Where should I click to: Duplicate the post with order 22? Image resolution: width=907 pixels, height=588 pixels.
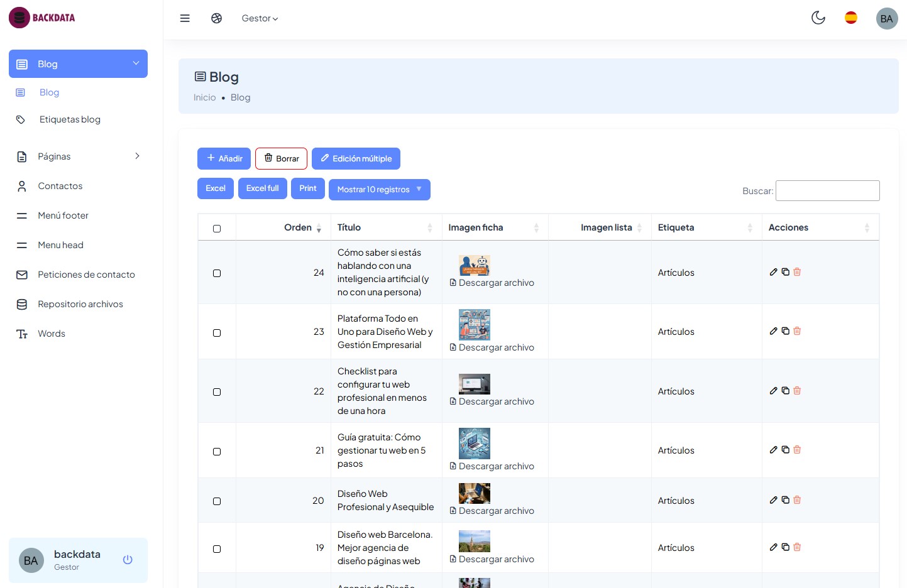[x=786, y=391]
